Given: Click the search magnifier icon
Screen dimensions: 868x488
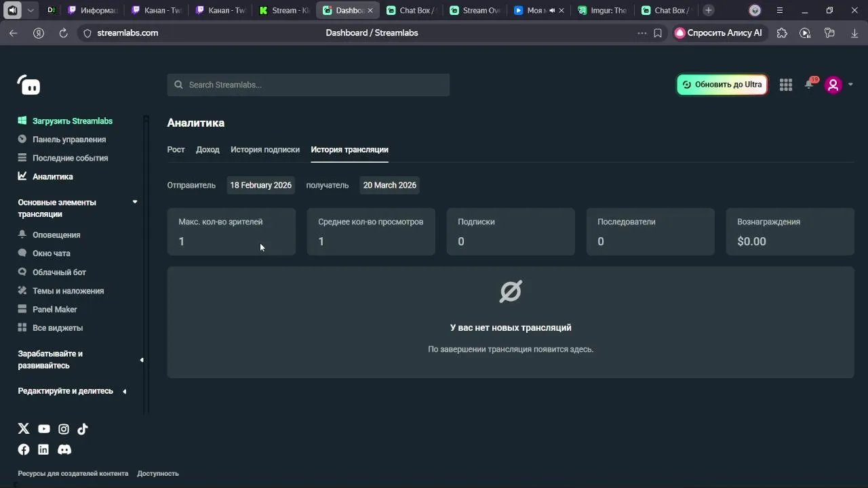Looking at the screenshot, I should [178, 85].
